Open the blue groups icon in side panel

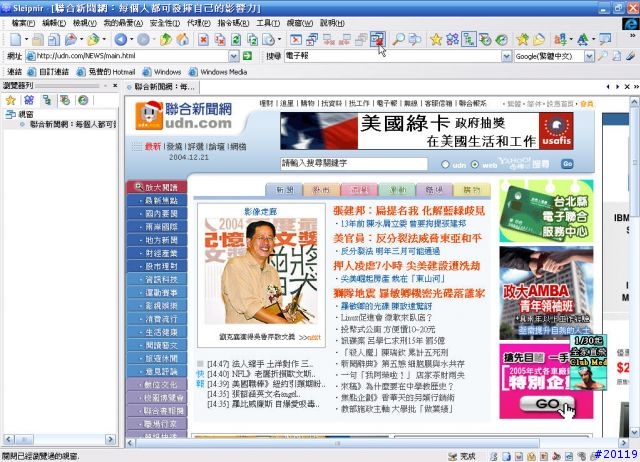point(29,100)
